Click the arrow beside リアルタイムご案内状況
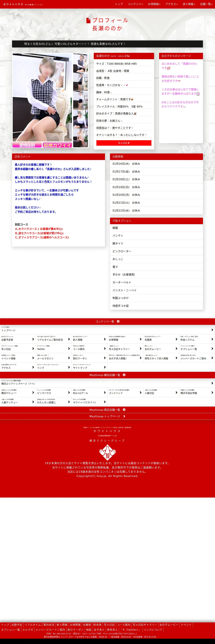Viewport: 215px width, 644px height. pos(69,339)
